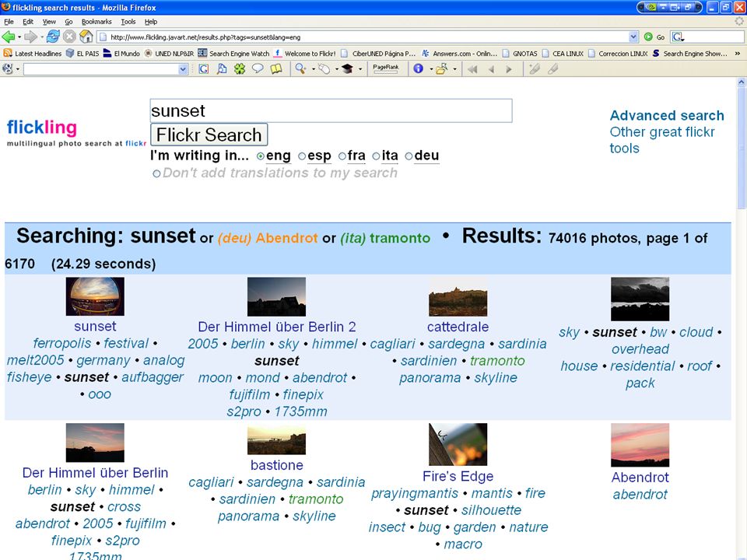Open the bastione photo thumbnail

click(276, 439)
